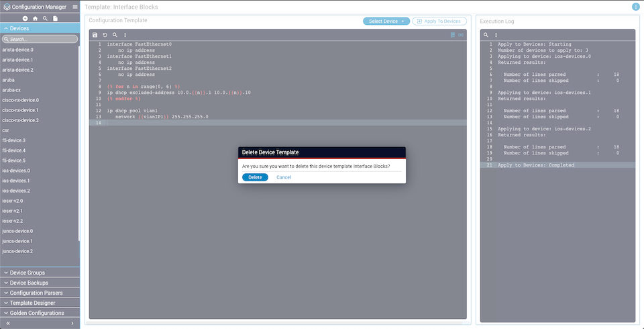Open the Execution Log search icon
This screenshot has height=329, width=644.
pyautogui.click(x=486, y=35)
